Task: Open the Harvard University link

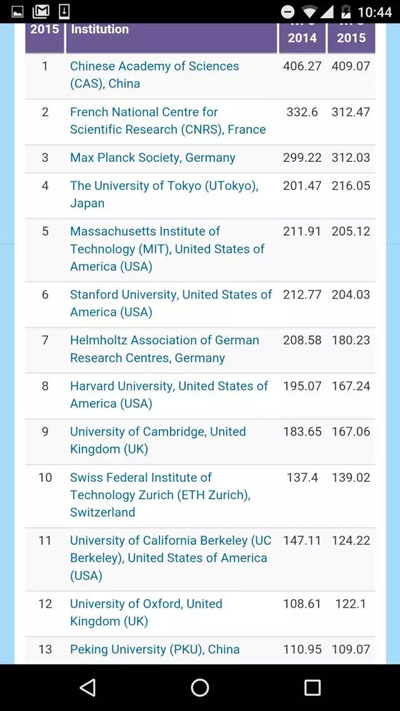Action: point(169,395)
